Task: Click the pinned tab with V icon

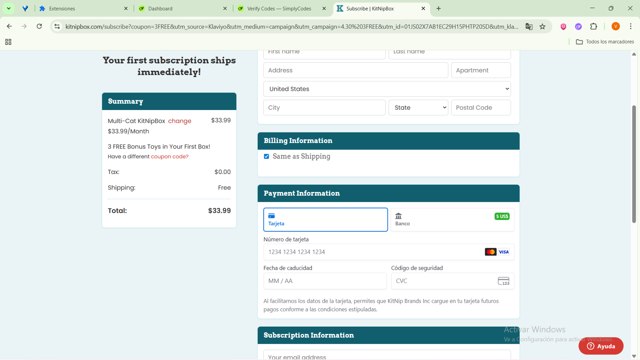Action: [25, 8]
